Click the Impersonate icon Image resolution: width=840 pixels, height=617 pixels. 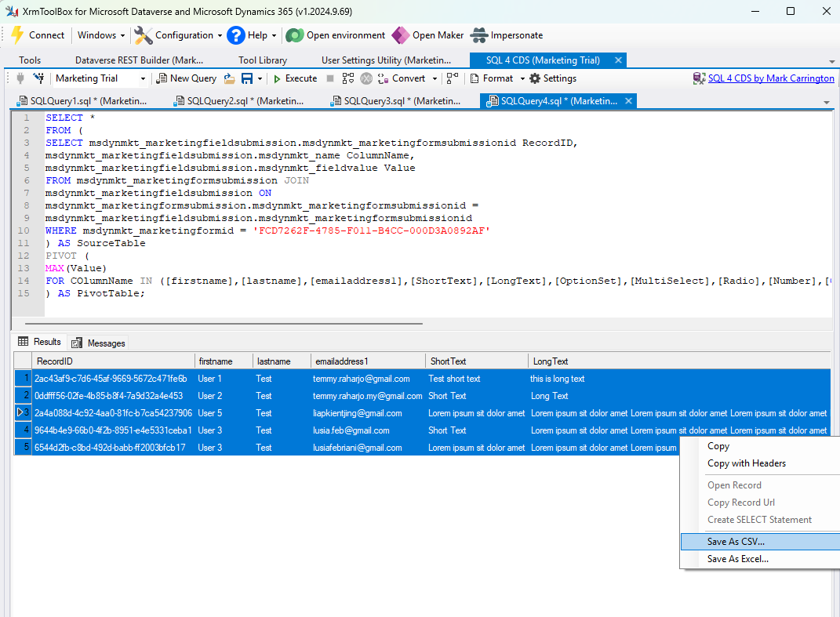(479, 35)
